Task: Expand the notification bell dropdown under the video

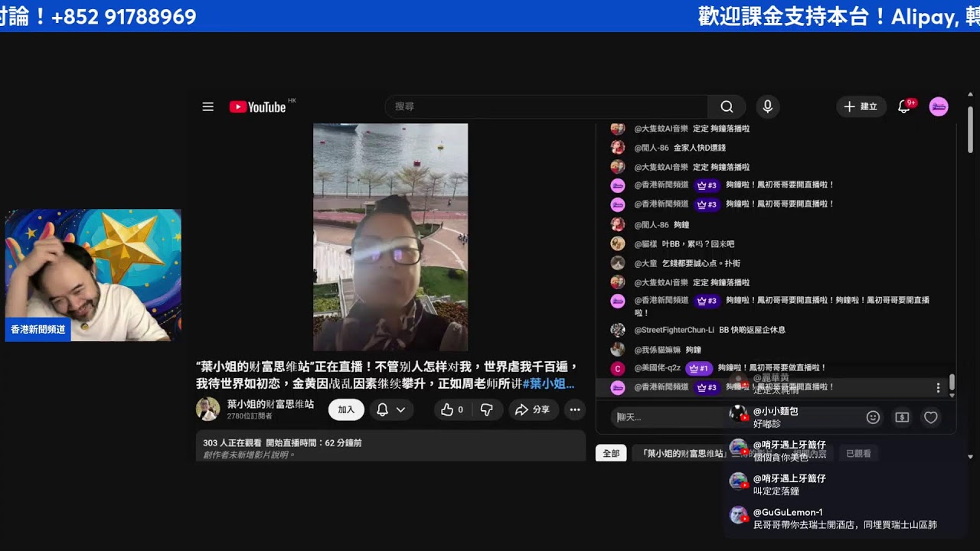Action: pyautogui.click(x=392, y=410)
